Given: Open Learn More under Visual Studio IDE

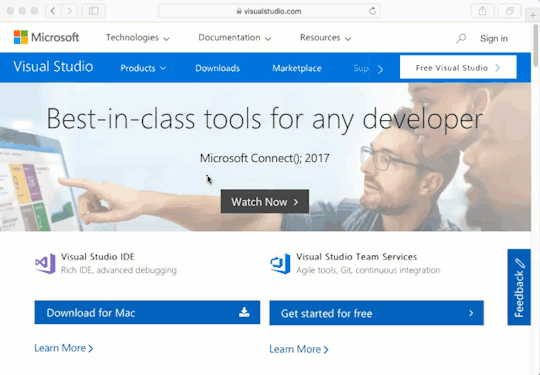Looking at the screenshot, I should (x=64, y=348).
